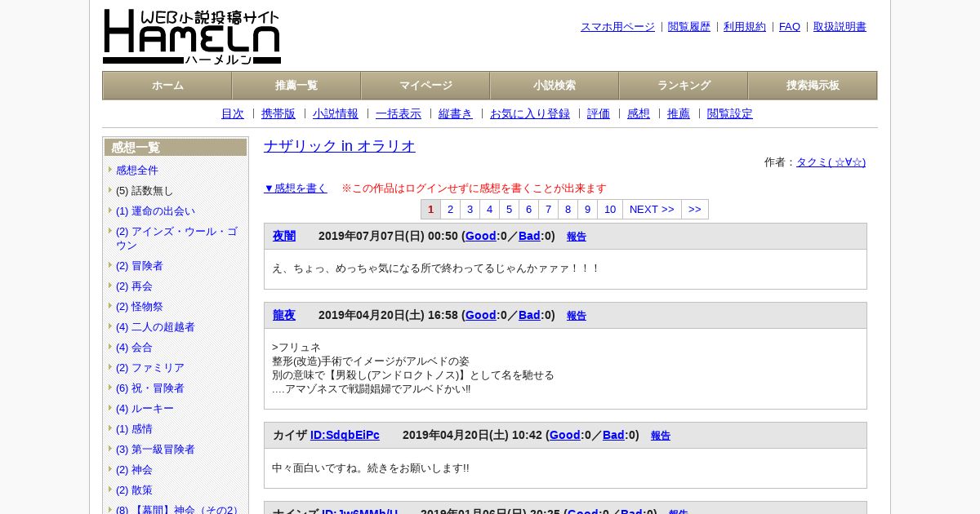The image size is (980, 514).
Task: Go to comments page 7
Action: [548, 210]
